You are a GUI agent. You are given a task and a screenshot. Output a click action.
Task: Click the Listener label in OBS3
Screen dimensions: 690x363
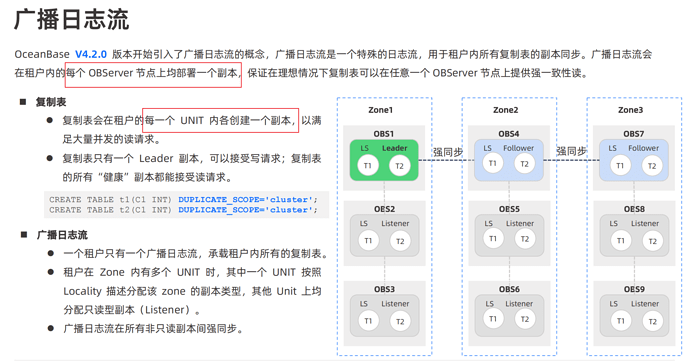click(395, 304)
